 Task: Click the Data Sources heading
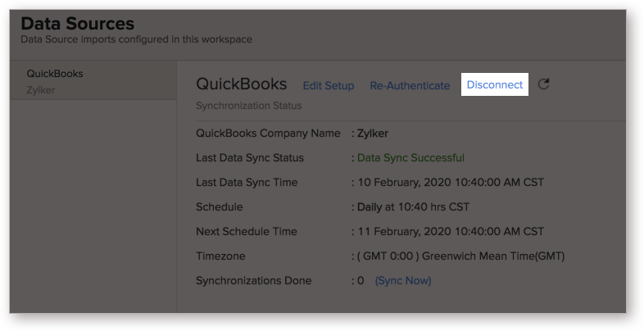coord(78,24)
